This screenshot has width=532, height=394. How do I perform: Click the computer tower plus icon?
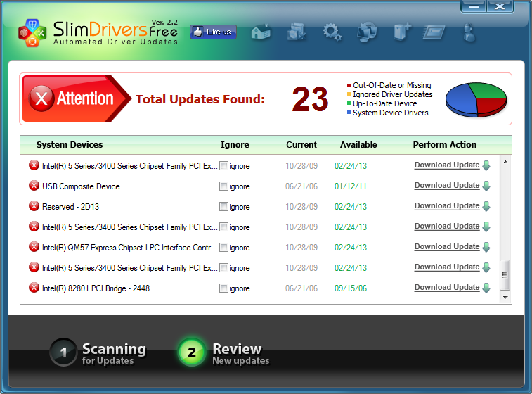pyautogui.click(x=402, y=32)
